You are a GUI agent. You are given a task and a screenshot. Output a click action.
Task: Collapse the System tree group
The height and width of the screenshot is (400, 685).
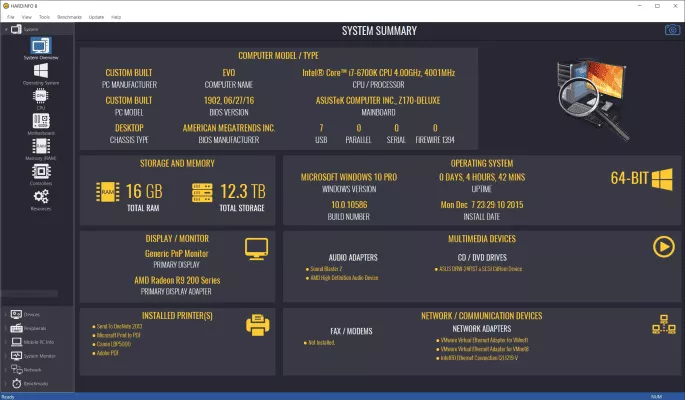click(4, 30)
